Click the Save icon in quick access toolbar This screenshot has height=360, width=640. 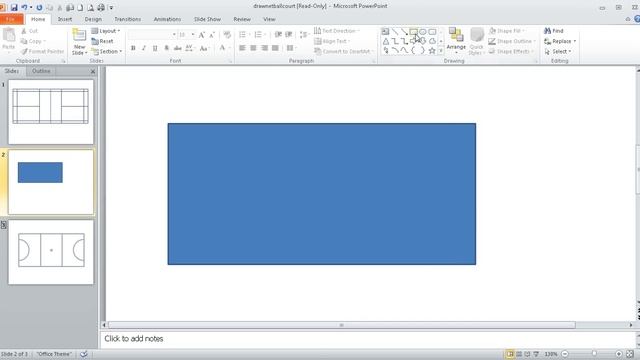pyautogui.click(x=14, y=7)
